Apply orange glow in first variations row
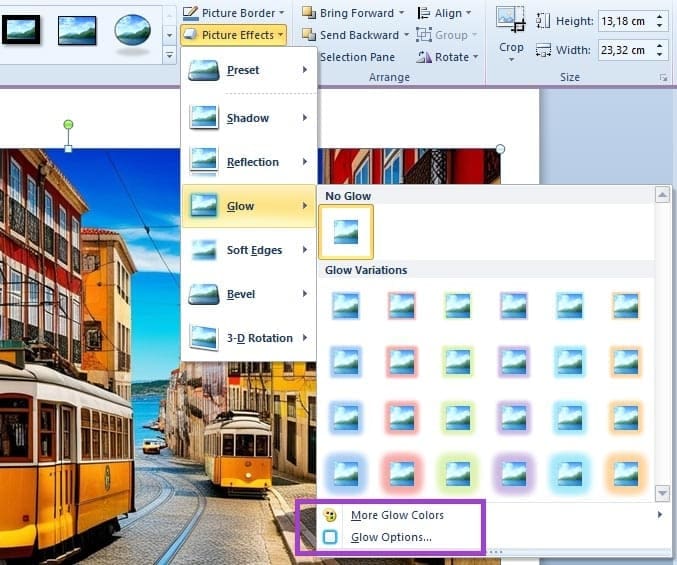Screen dimensions: 677x565 tap(626, 306)
